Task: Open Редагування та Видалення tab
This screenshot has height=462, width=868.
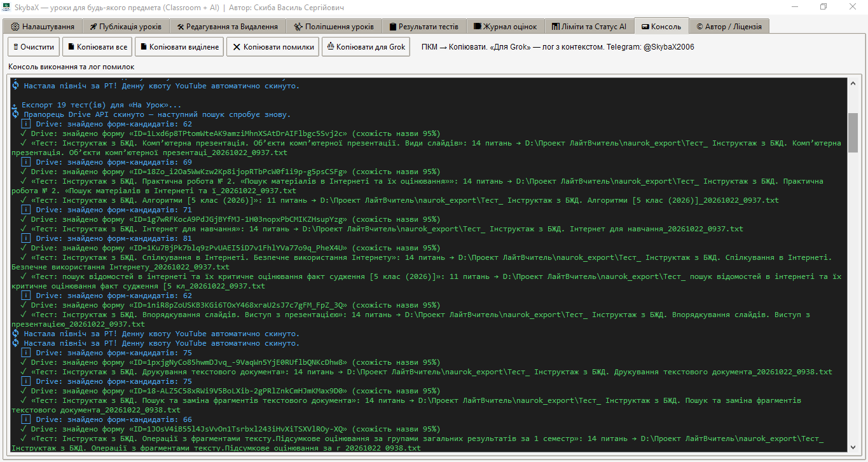Action: click(228, 27)
